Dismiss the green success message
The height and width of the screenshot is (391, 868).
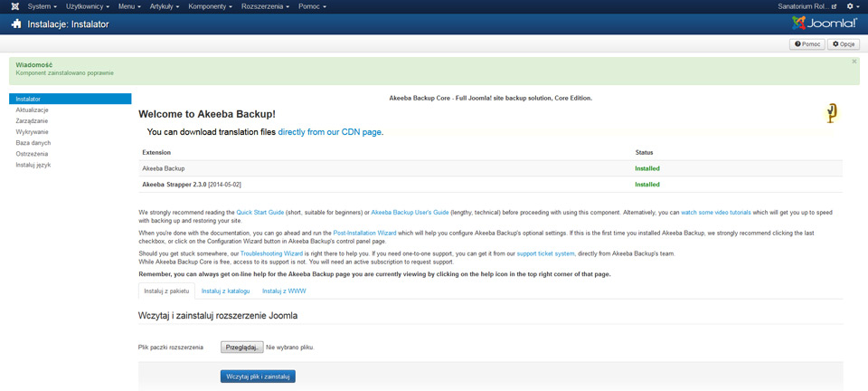tap(854, 62)
